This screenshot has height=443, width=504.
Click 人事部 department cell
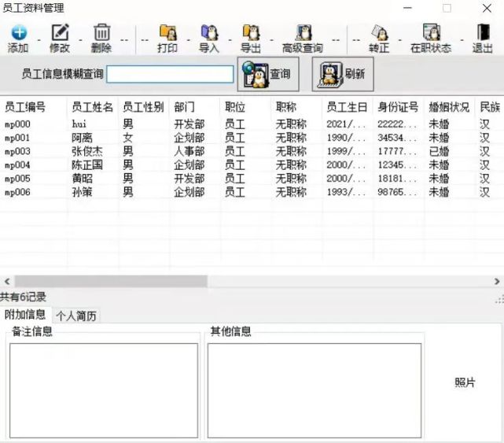coord(189,151)
